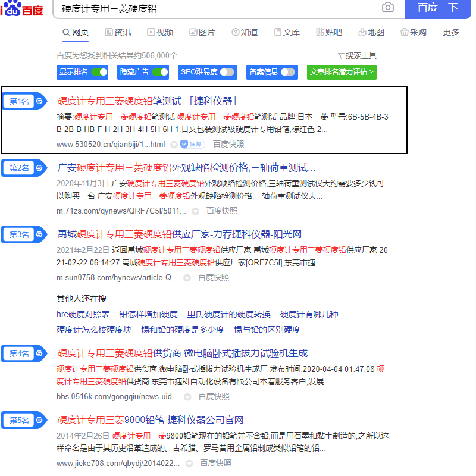
Task: Switch to 文库 tab
Action: pos(287,32)
